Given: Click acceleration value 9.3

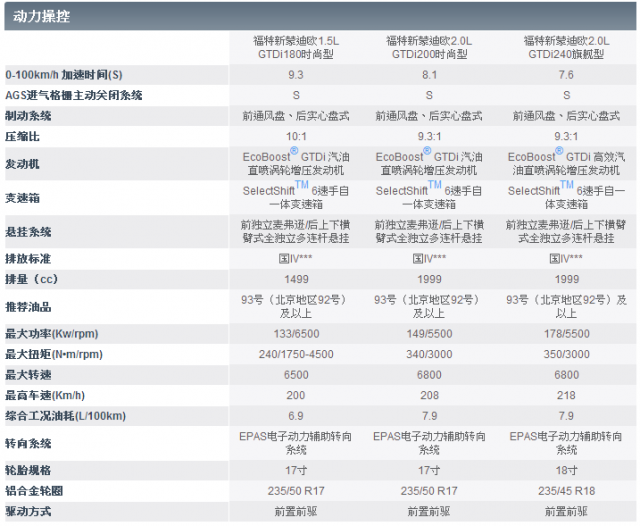Looking at the screenshot, I should click(296, 75).
